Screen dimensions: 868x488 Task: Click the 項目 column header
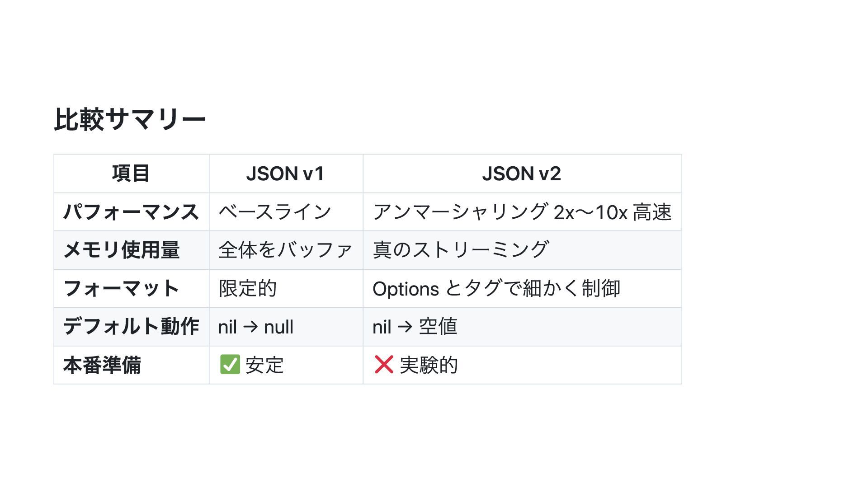[131, 174]
